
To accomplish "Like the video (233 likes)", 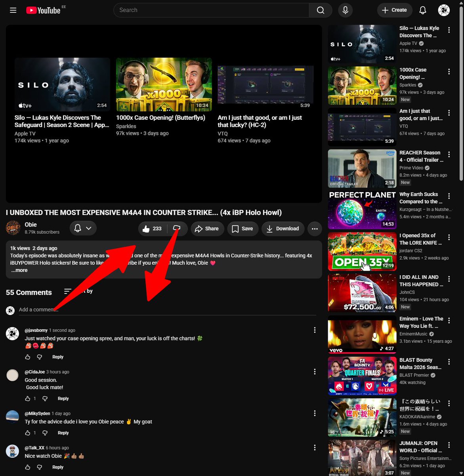I will click(x=152, y=228).
